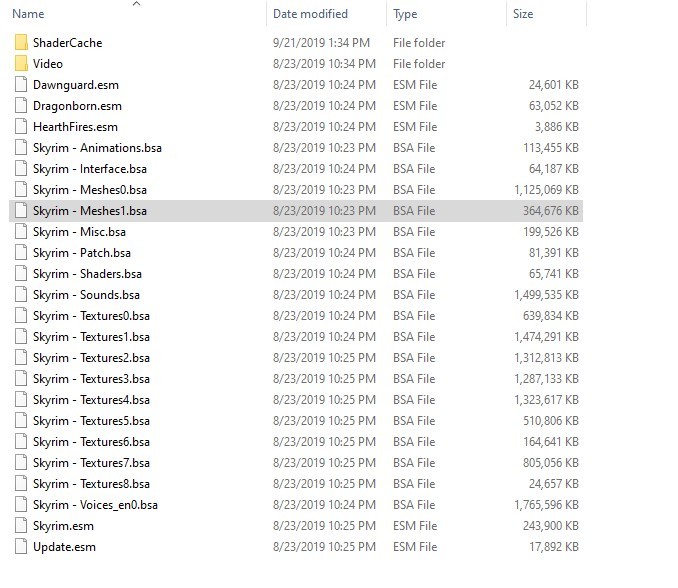Click the 1,499,535 KB size value

[x=547, y=295]
